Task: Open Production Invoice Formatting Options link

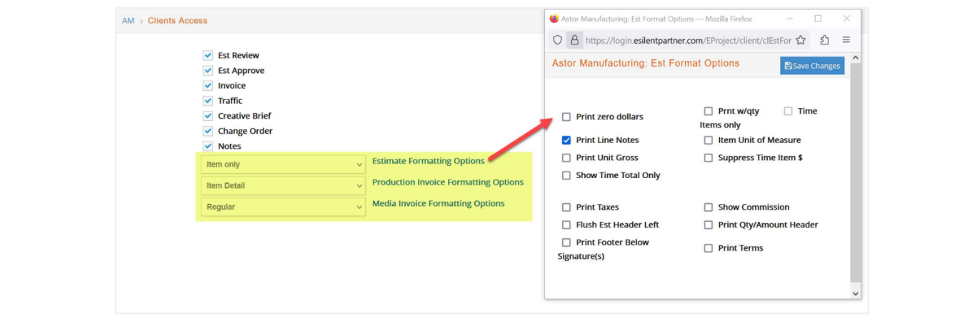Action: [x=448, y=182]
